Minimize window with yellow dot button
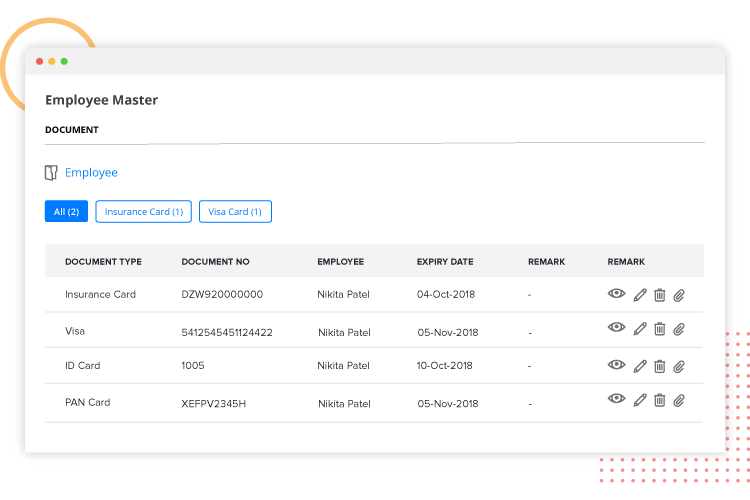Image resolution: width=750 pixels, height=500 pixels. point(52,61)
